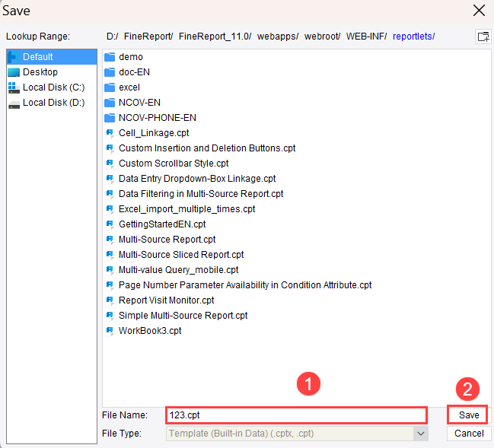
Task: Click the Custom Scrollbar Style.cpt file icon
Action: click(x=110, y=164)
